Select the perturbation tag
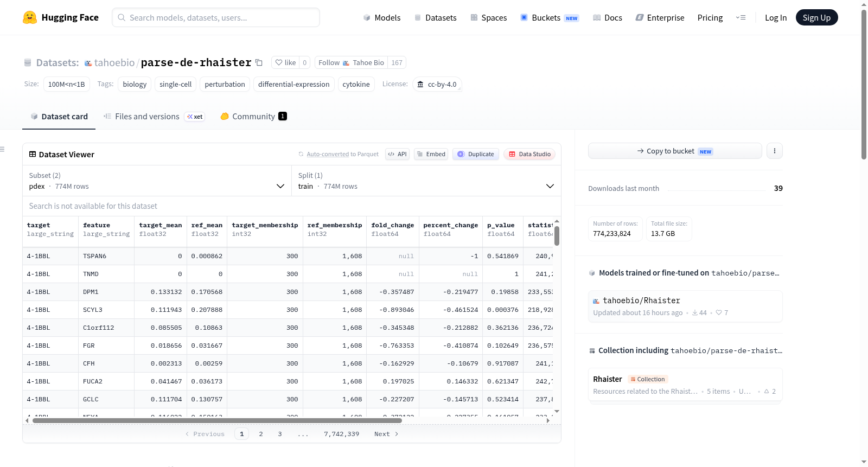The image size is (868, 467). [225, 85]
